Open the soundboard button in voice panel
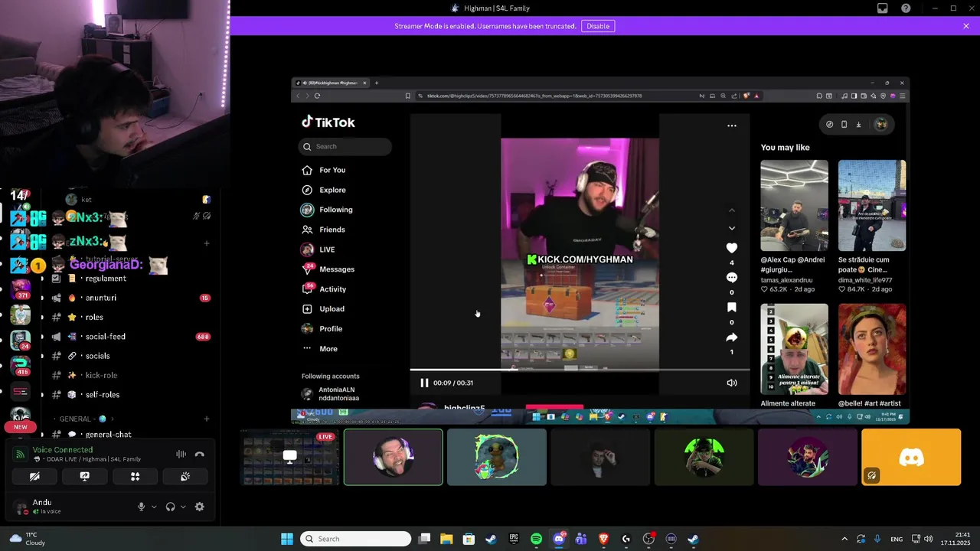Screen dimensions: 980x551 click(x=185, y=476)
